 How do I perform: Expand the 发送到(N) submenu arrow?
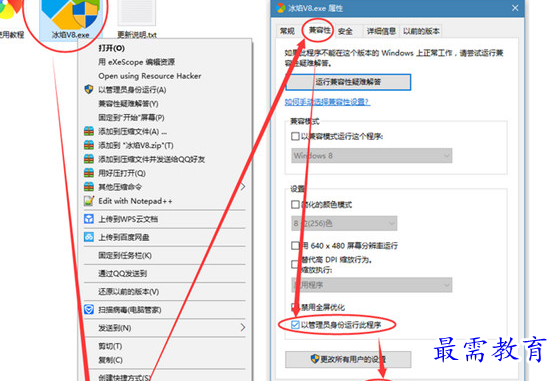pos(243,328)
